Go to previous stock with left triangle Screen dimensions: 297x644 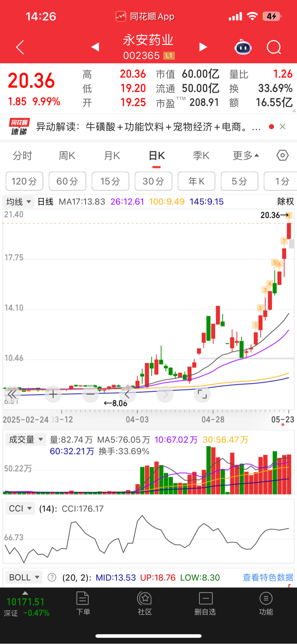(95, 47)
